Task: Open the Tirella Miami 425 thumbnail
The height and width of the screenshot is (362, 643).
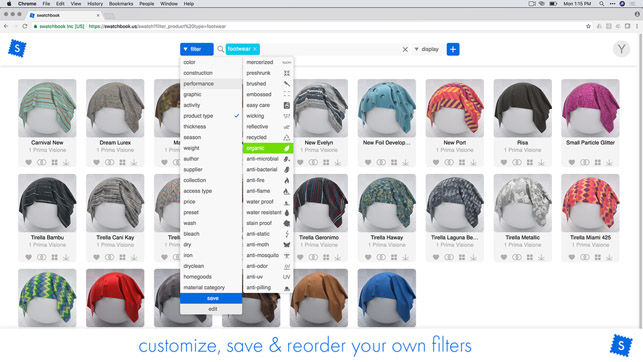Action: point(590,203)
